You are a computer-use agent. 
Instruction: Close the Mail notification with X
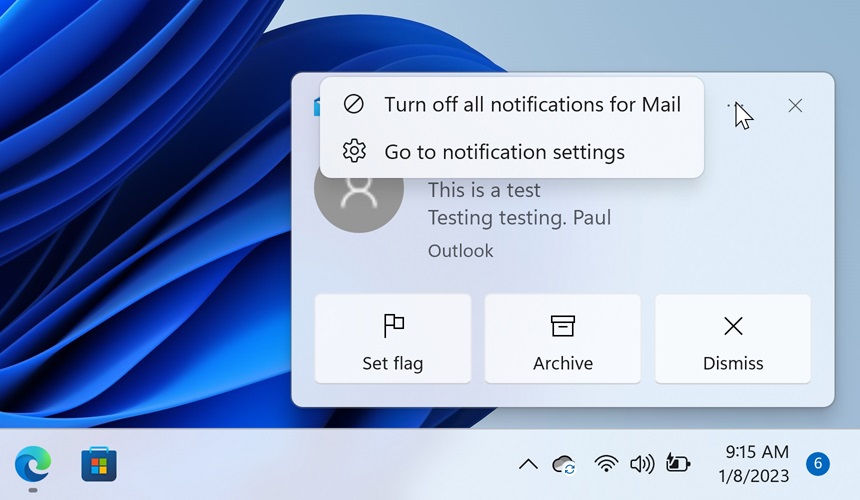(x=795, y=106)
